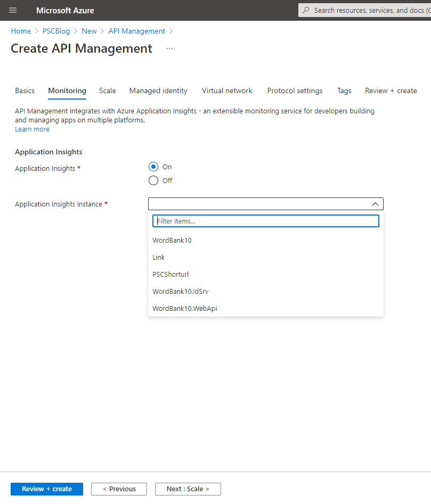This screenshot has height=504, width=431.
Task: Follow the Learn more link
Action: [32, 129]
